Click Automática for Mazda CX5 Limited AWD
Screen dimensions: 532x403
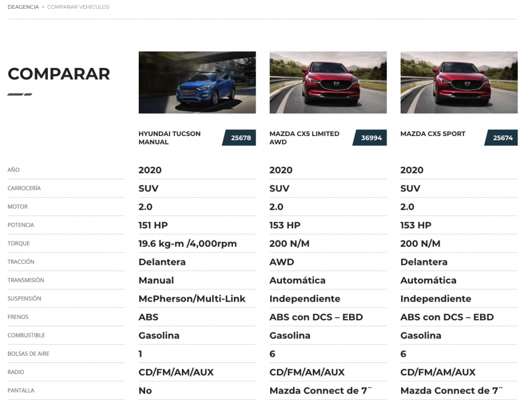297,280
